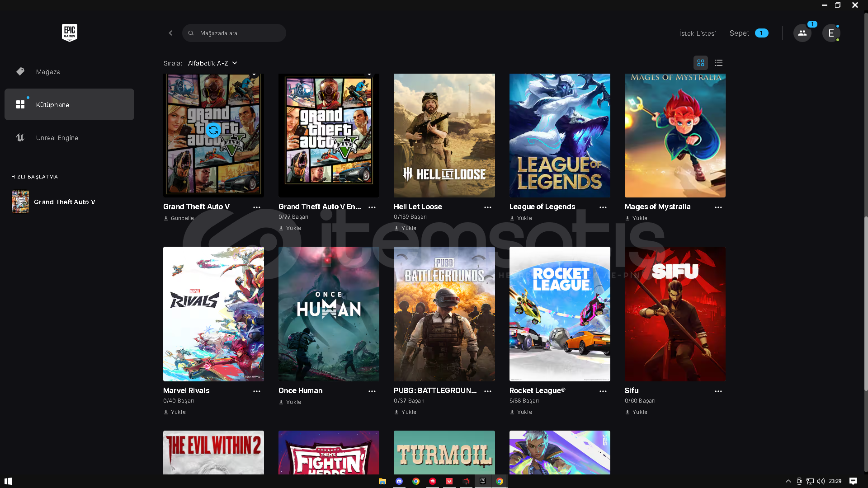Open Unreal Engine sidebar icon
Viewport: 868px width, 488px height.
[x=20, y=138]
